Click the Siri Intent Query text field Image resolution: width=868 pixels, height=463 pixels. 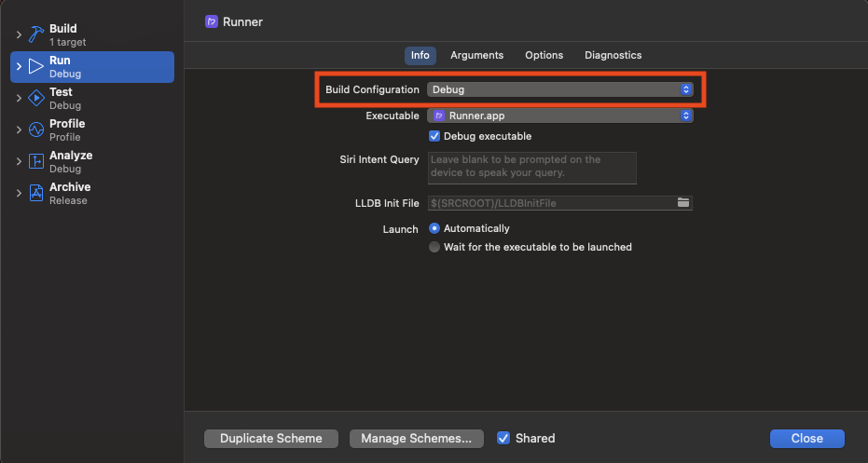532,168
